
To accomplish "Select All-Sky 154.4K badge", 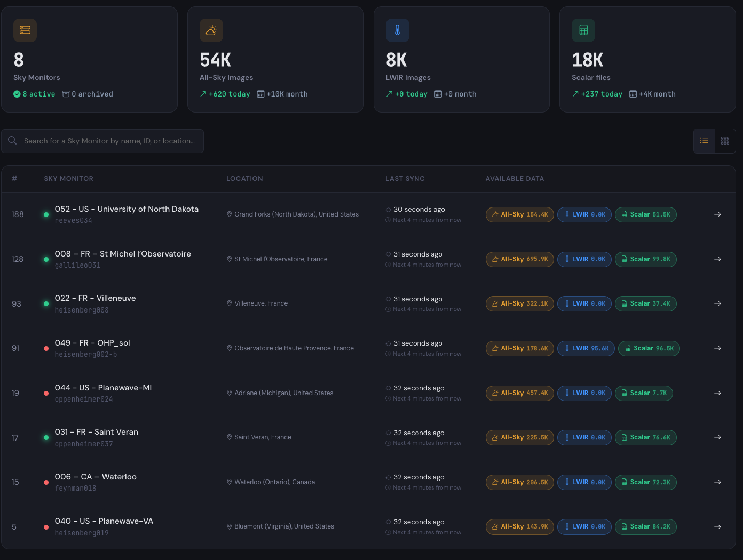I will click(520, 214).
